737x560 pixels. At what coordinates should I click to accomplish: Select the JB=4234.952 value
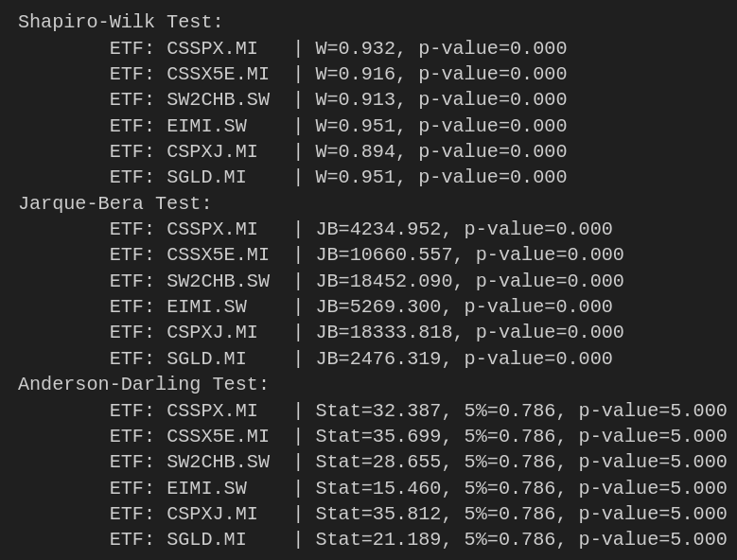click(x=377, y=229)
